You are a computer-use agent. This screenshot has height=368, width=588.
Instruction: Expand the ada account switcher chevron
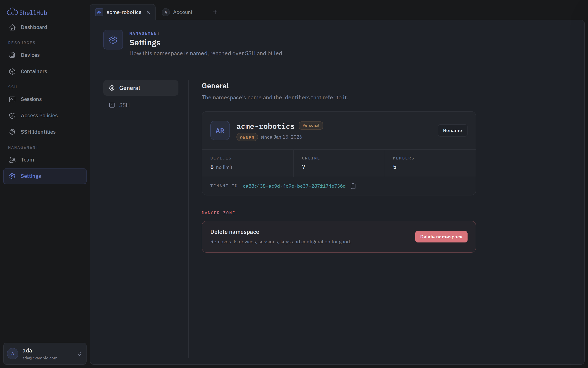tap(79, 354)
